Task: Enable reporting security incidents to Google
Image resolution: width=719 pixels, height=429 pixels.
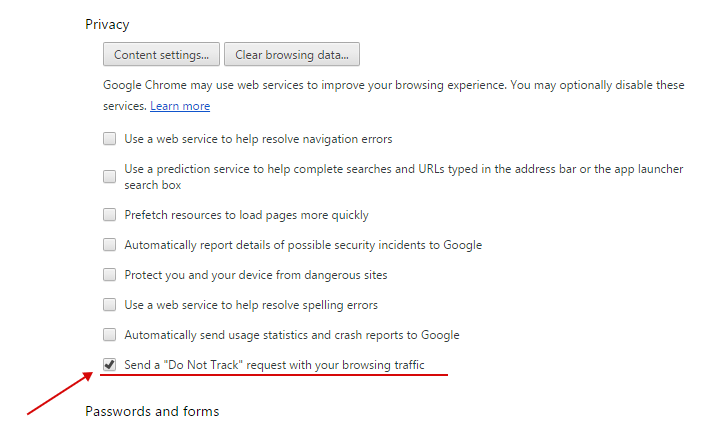Action: 110,245
